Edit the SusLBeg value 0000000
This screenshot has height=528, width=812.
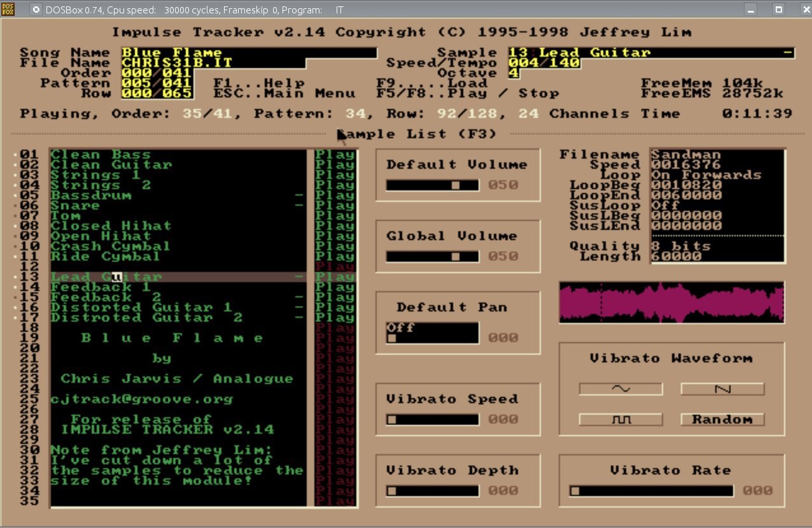pos(717,216)
